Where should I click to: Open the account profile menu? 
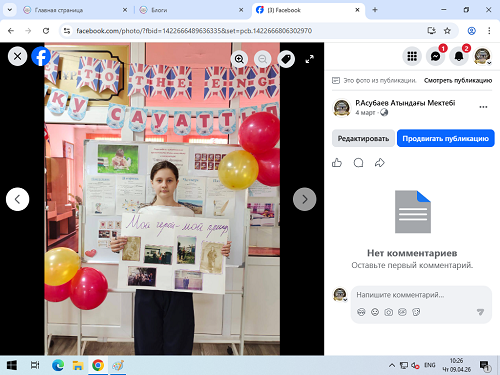click(x=482, y=56)
